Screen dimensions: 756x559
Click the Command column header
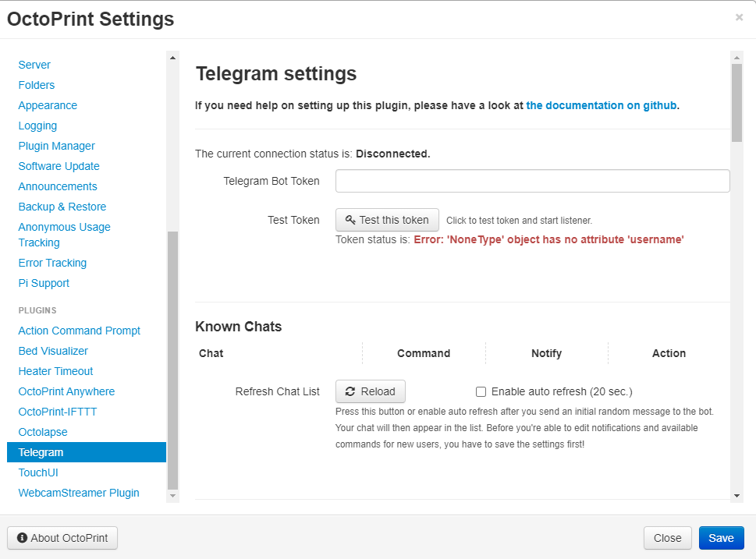[424, 353]
